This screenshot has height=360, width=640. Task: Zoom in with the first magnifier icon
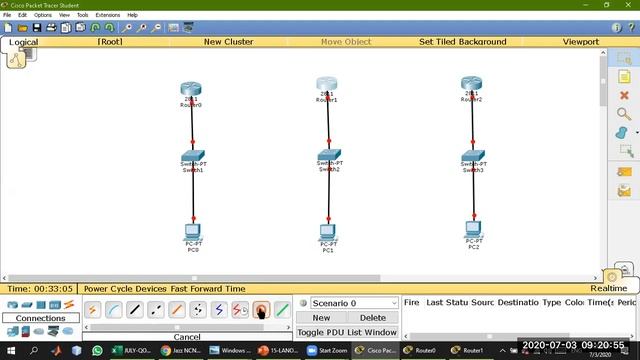pyautogui.click(x=127, y=28)
